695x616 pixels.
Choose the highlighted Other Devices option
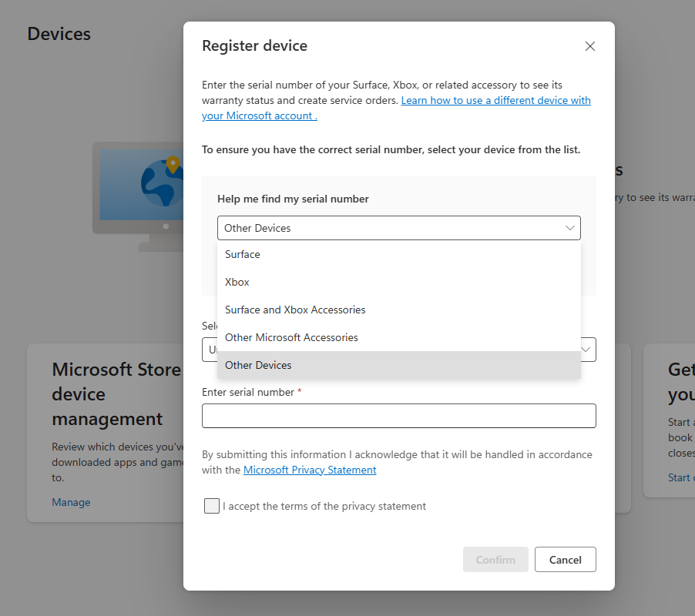pyautogui.click(x=398, y=365)
